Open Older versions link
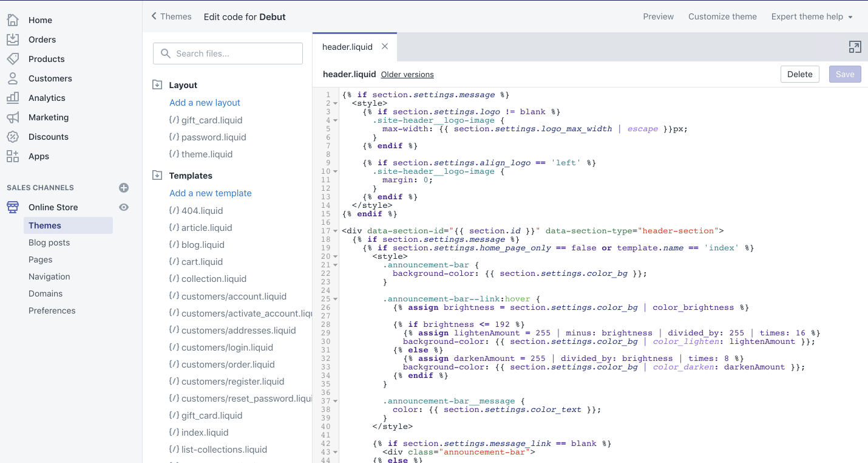The image size is (868, 463). [x=407, y=75]
